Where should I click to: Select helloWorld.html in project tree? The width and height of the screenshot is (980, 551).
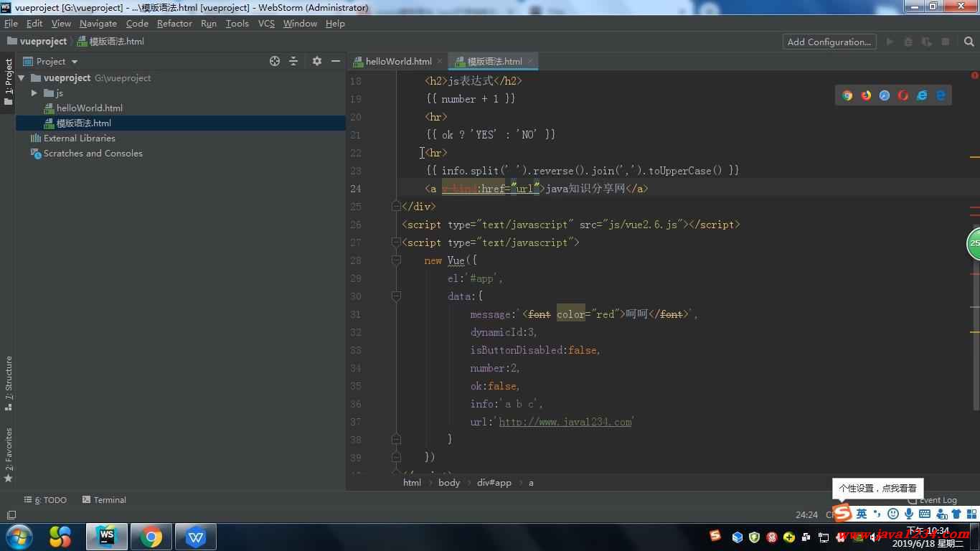(89, 108)
